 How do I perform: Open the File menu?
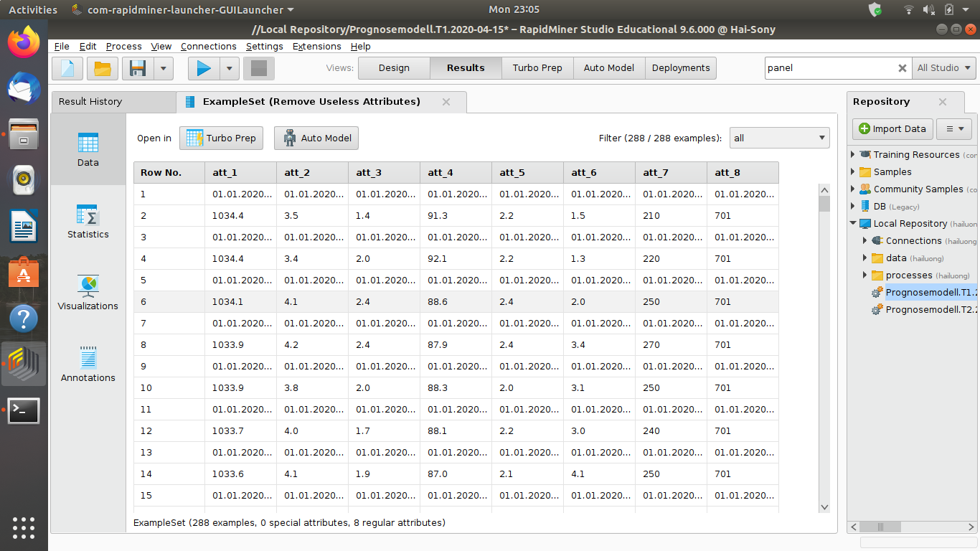[62, 46]
